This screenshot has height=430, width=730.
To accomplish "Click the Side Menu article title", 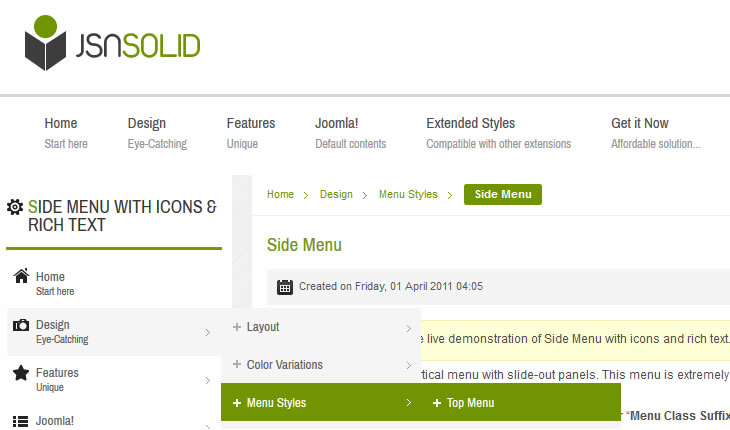I will point(304,245).
